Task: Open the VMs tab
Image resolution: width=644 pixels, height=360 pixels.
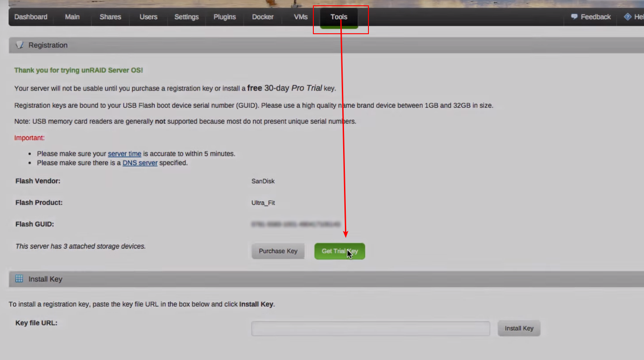Action: pyautogui.click(x=301, y=17)
